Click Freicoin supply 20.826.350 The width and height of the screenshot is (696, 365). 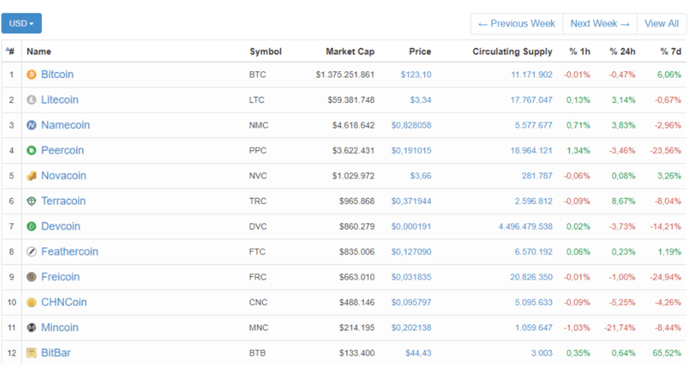pos(531,277)
